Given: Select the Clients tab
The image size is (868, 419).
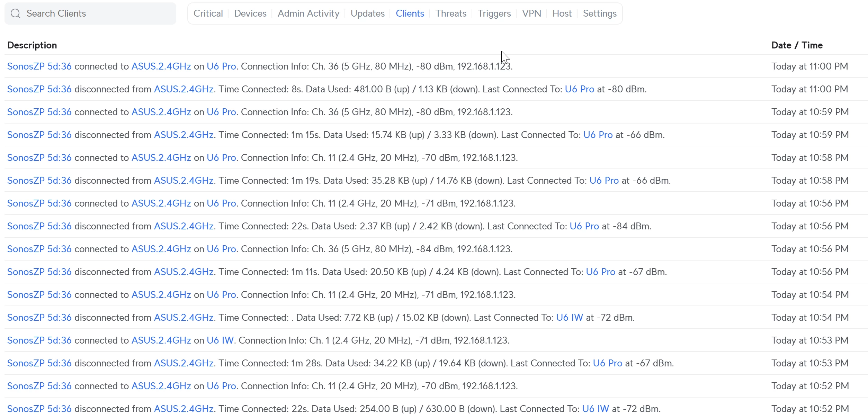Looking at the screenshot, I should click(410, 13).
